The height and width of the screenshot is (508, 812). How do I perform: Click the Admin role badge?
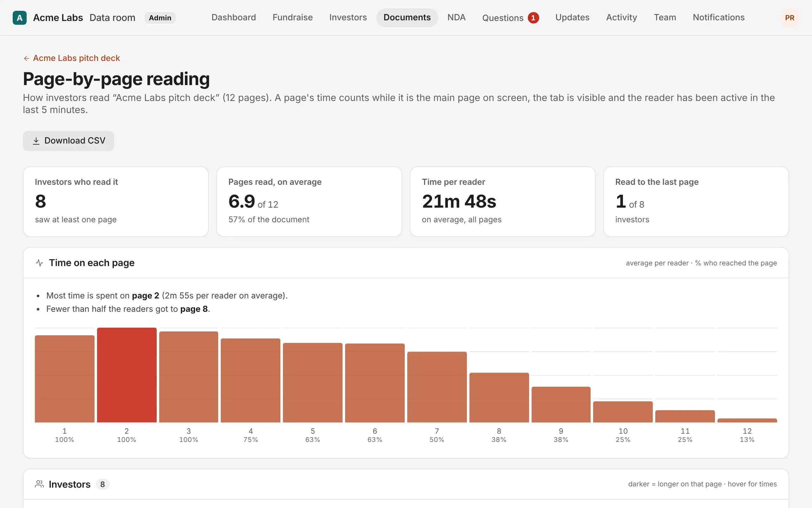click(160, 18)
